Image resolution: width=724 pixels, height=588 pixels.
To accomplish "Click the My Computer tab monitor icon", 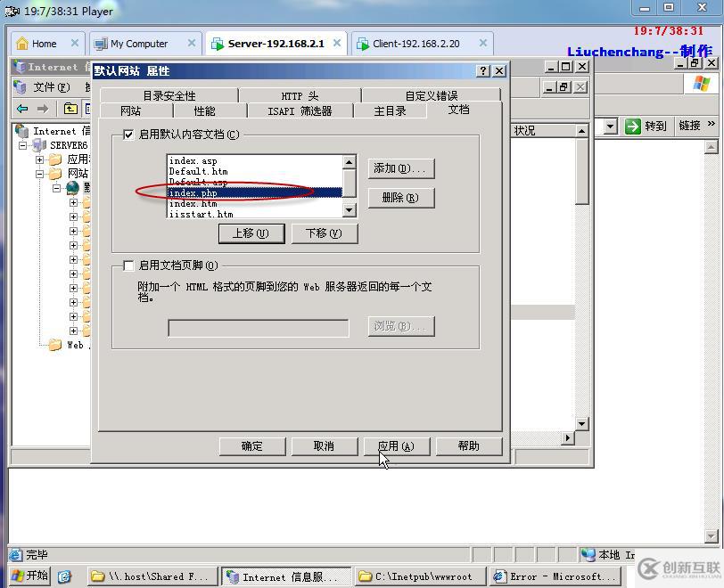I will click(101, 44).
